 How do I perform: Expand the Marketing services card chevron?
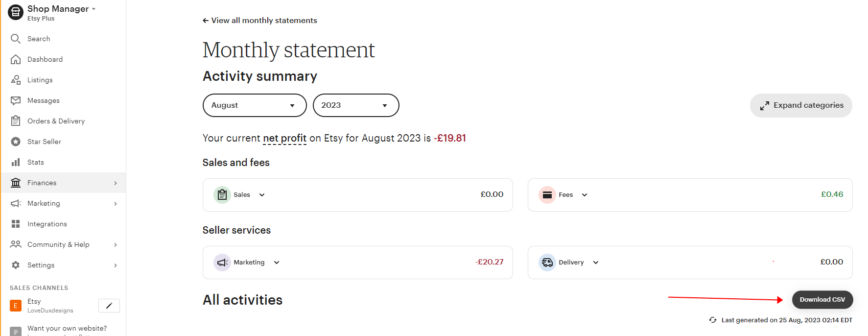coord(277,263)
